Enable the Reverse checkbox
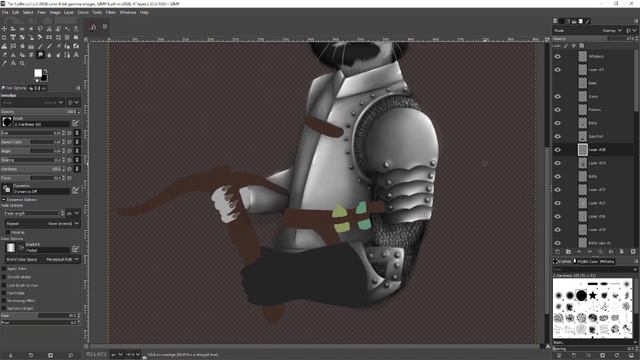The image size is (640, 360). coord(8,232)
